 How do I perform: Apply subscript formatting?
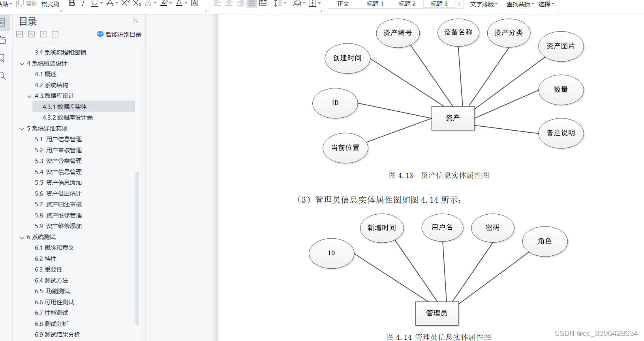click(137, 4)
